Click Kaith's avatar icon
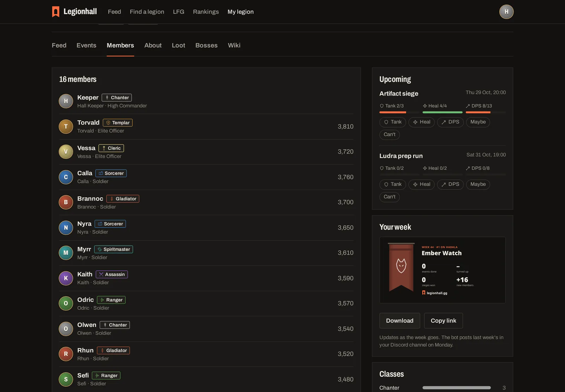The width and height of the screenshot is (565, 392). pyautogui.click(x=66, y=278)
